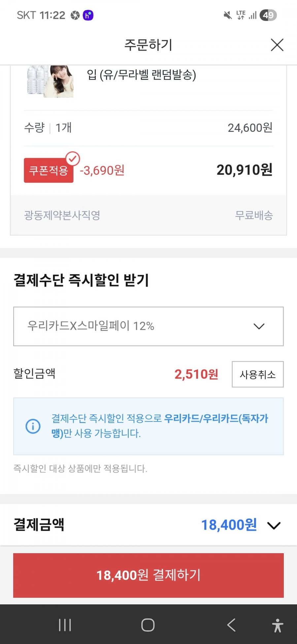Expand the 결제금액 details chevron
This screenshot has width=297, height=644.
click(274, 525)
